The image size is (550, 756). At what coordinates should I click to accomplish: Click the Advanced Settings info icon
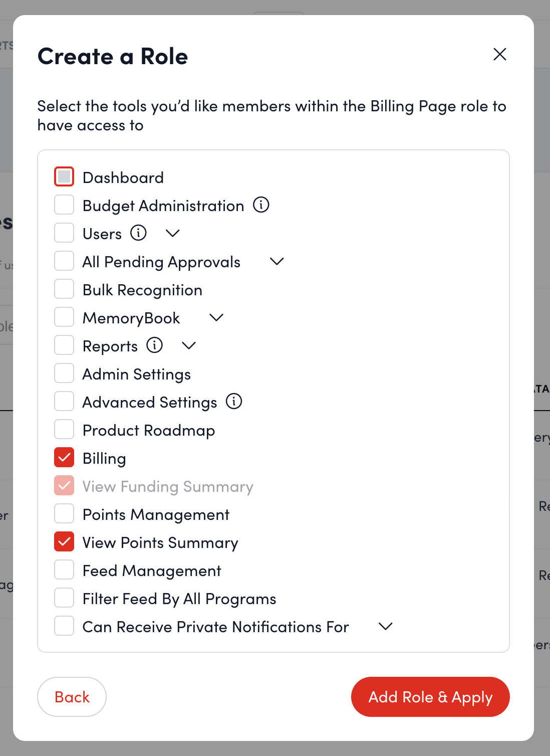tap(233, 401)
